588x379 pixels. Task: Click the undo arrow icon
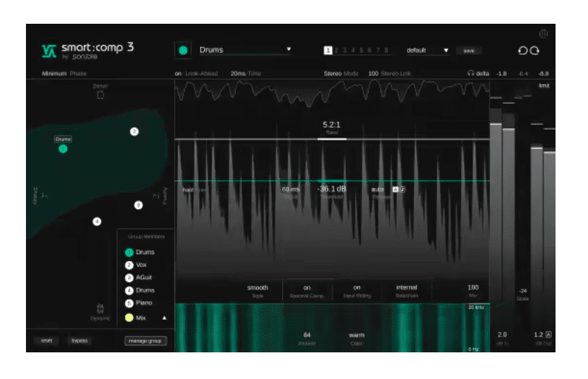coord(522,50)
